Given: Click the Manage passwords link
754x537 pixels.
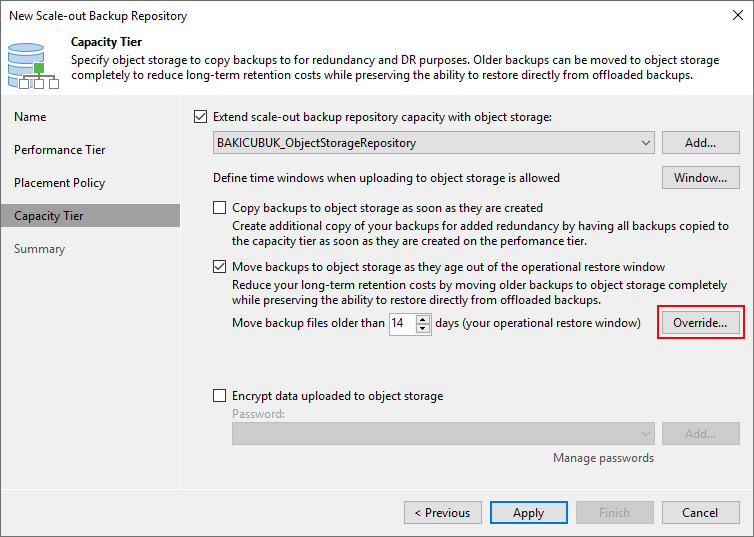Looking at the screenshot, I should [603, 458].
